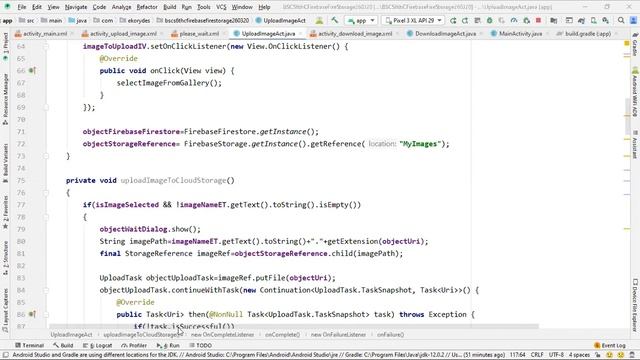This screenshot has width=640, height=360.
Task: Toggle the Build Variants side panel
Action: click(x=5, y=162)
